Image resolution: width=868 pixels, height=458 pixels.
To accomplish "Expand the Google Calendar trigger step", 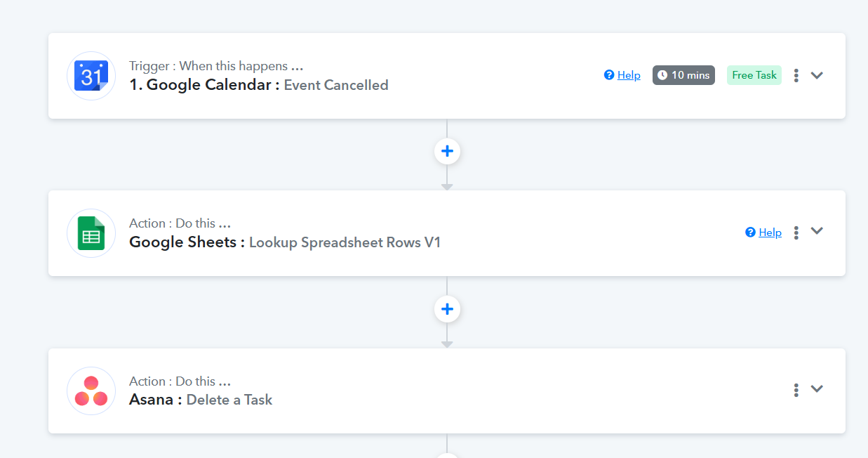I will pyautogui.click(x=817, y=75).
